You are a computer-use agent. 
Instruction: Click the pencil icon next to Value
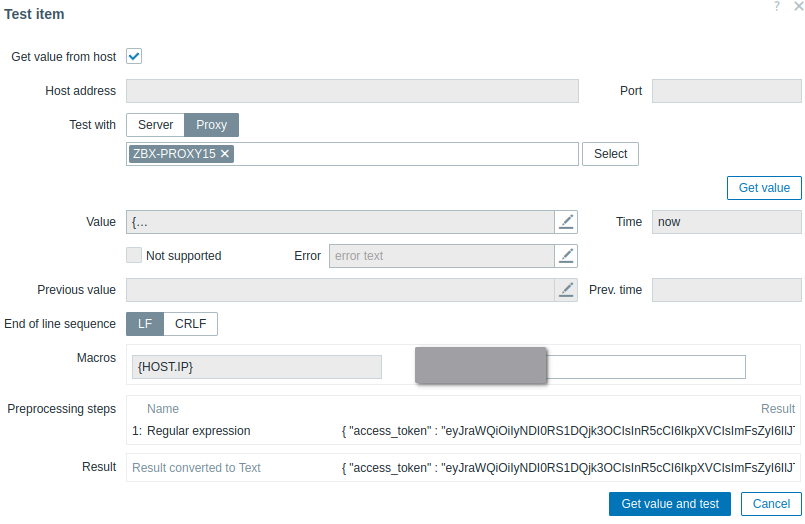567,222
